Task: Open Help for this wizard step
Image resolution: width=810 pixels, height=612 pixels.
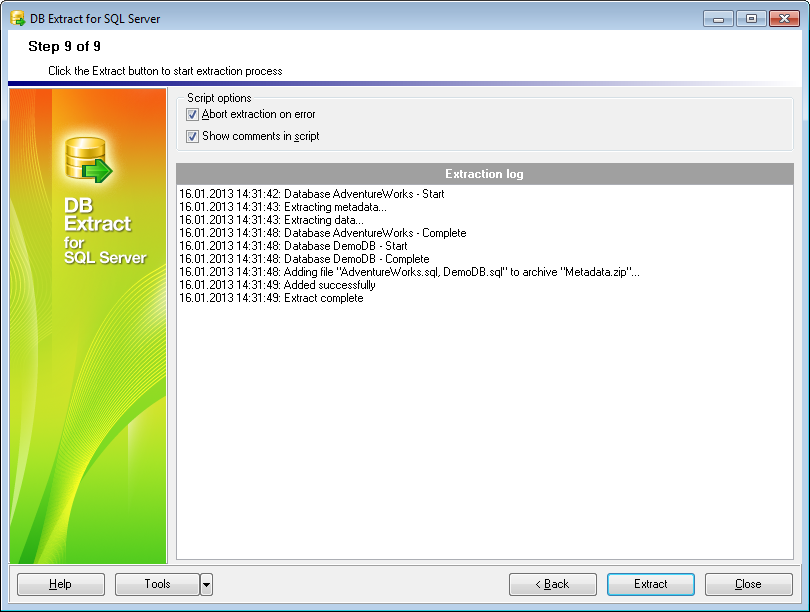Action: (x=60, y=584)
